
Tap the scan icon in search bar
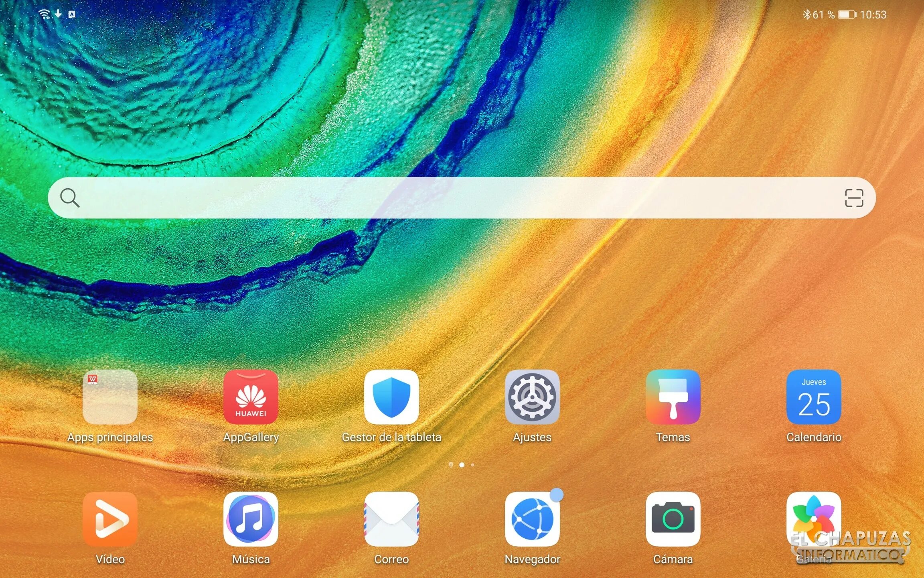click(x=854, y=198)
